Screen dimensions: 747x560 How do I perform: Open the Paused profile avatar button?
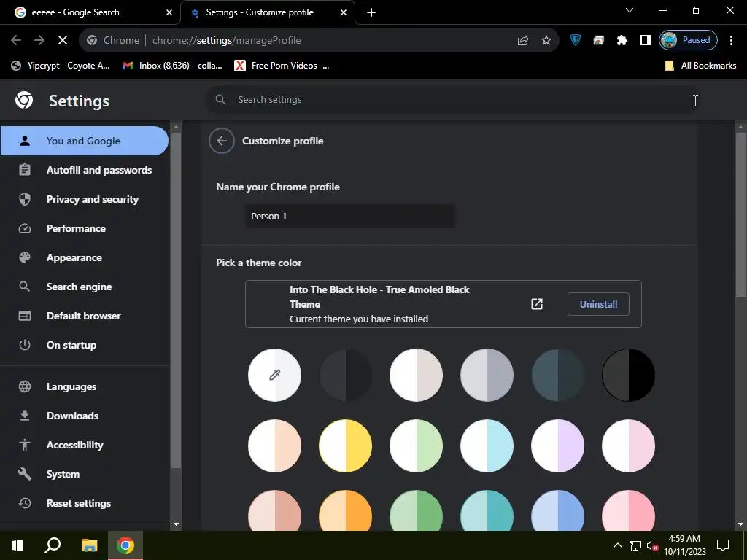[x=688, y=41]
